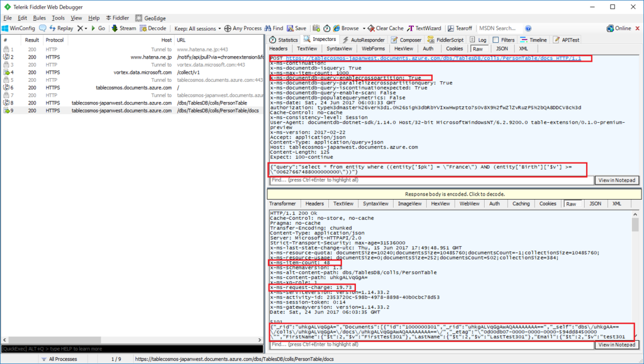Image resolution: width=644 pixels, height=364 pixels.
Task: Select session 8 /dbs/TablesDB/colls/PersonTable
Action: click(132, 103)
